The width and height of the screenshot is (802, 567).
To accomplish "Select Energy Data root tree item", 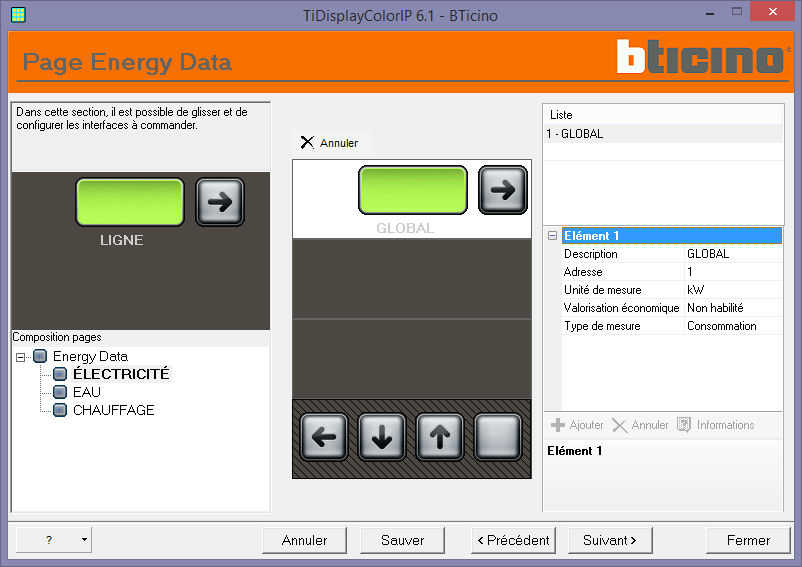I will pyautogui.click(x=91, y=356).
